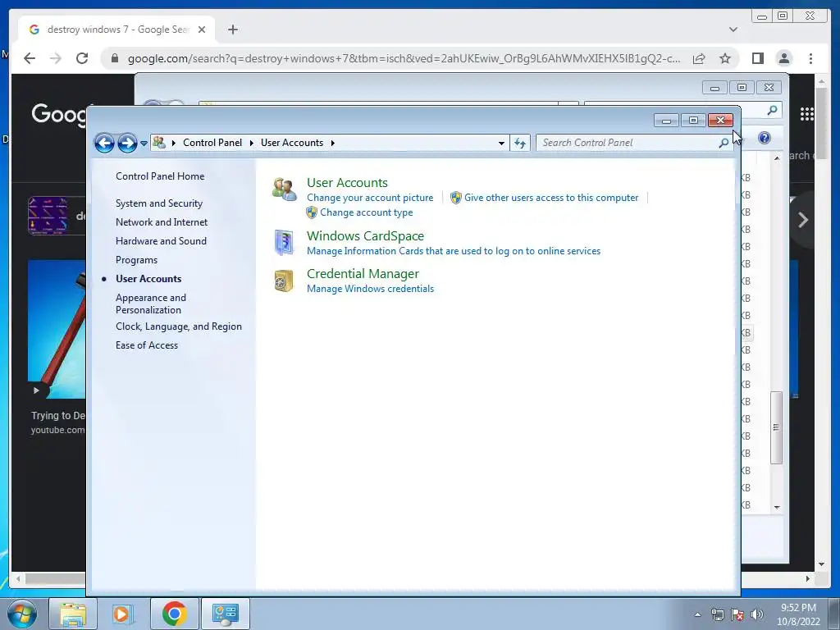
Task: Go back with the Control Panel back arrow
Action: [x=104, y=143]
